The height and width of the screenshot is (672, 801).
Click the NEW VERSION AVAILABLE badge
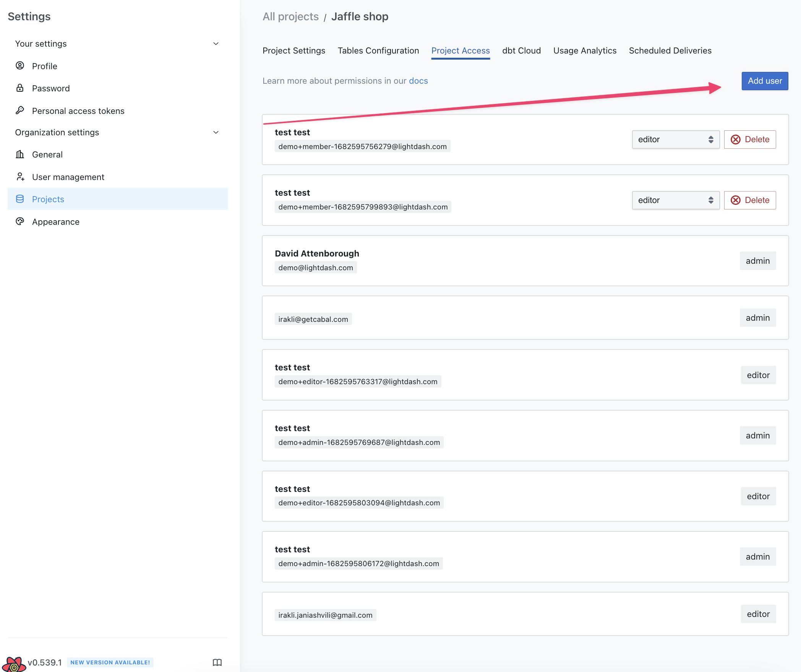[x=110, y=662]
